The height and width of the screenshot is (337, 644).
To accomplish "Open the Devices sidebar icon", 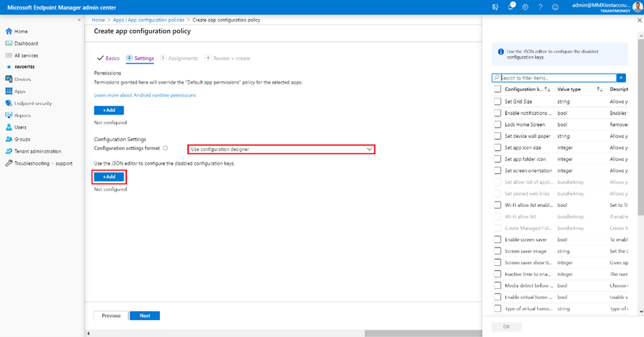I will click(8, 79).
